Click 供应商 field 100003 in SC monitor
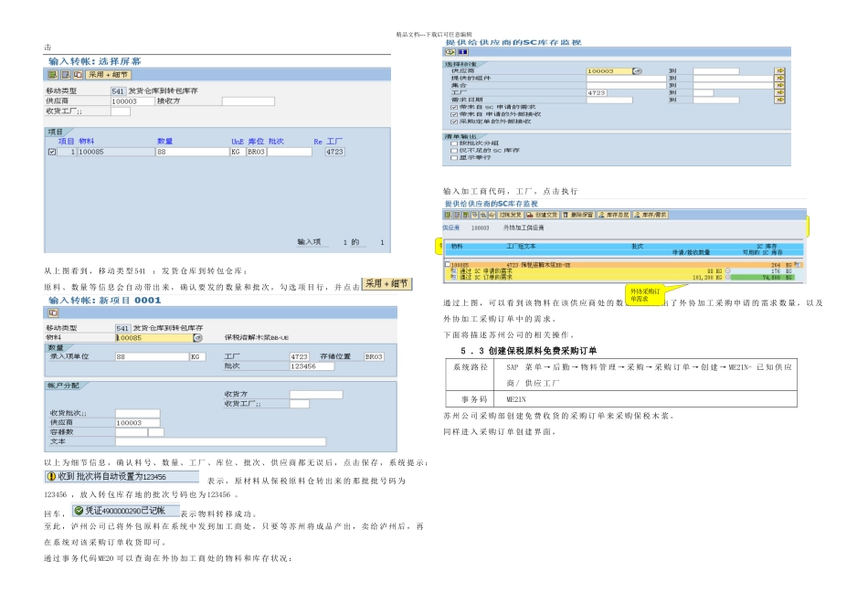The image size is (868, 614). click(609, 71)
